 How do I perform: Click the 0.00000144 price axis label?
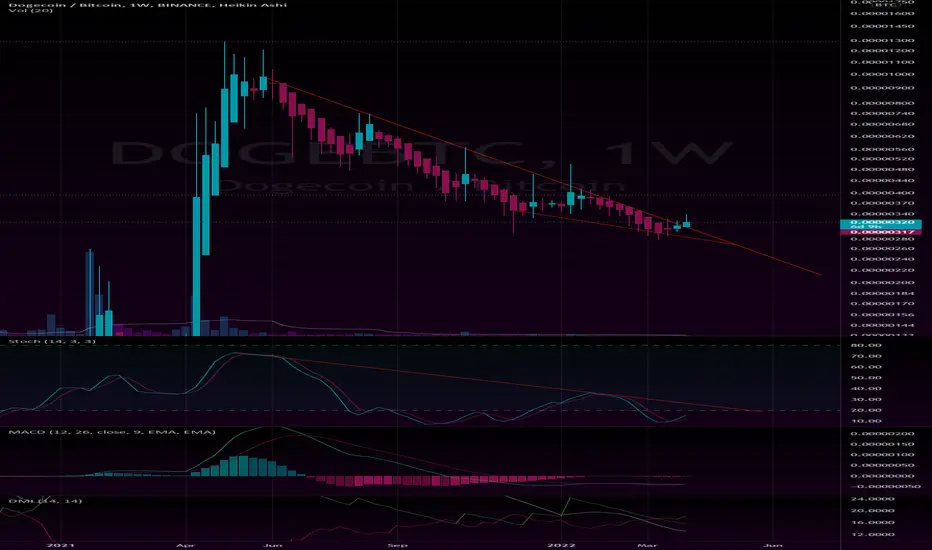pos(881,325)
